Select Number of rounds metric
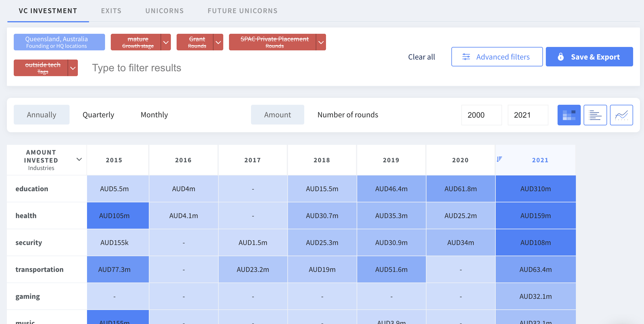The height and width of the screenshot is (324, 644). point(348,114)
